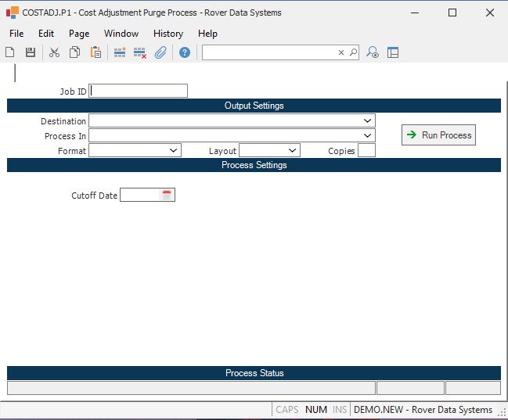This screenshot has height=420, width=508.
Task: Click the Copy icon in toolbar
Action: click(74, 52)
